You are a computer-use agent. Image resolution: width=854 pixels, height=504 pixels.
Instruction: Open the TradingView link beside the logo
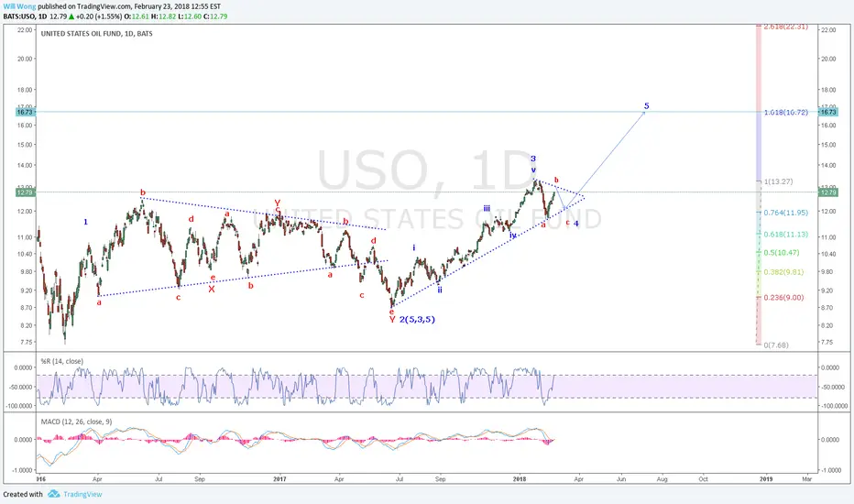click(x=82, y=494)
